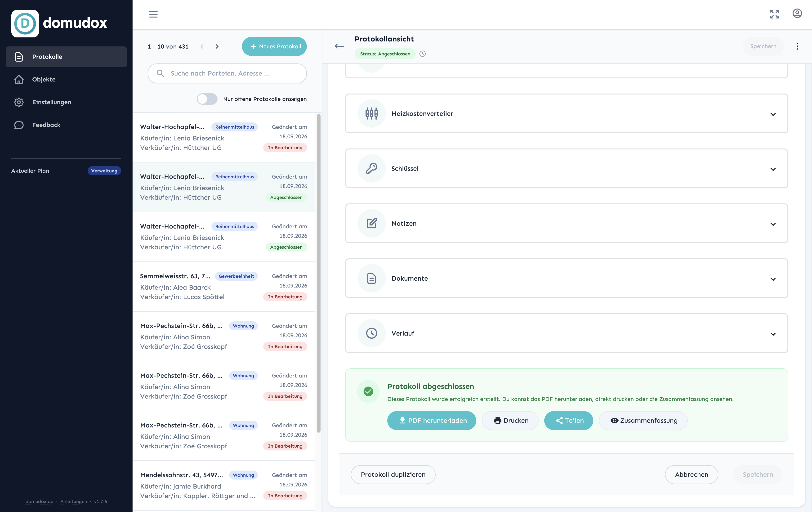The height and width of the screenshot is (512, 812).
Task: Toggle Nur offene Protokolle anzeigen switch
Action: coord(207,99)
